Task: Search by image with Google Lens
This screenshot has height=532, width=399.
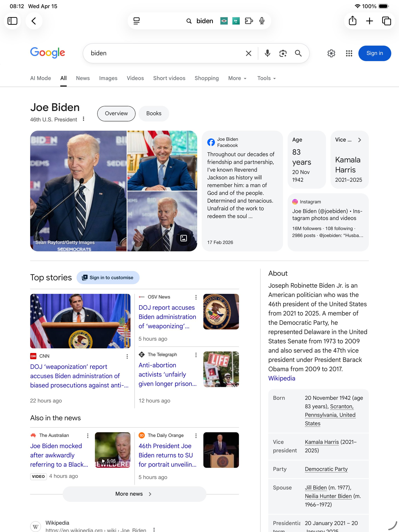Action: coord(283,53)
